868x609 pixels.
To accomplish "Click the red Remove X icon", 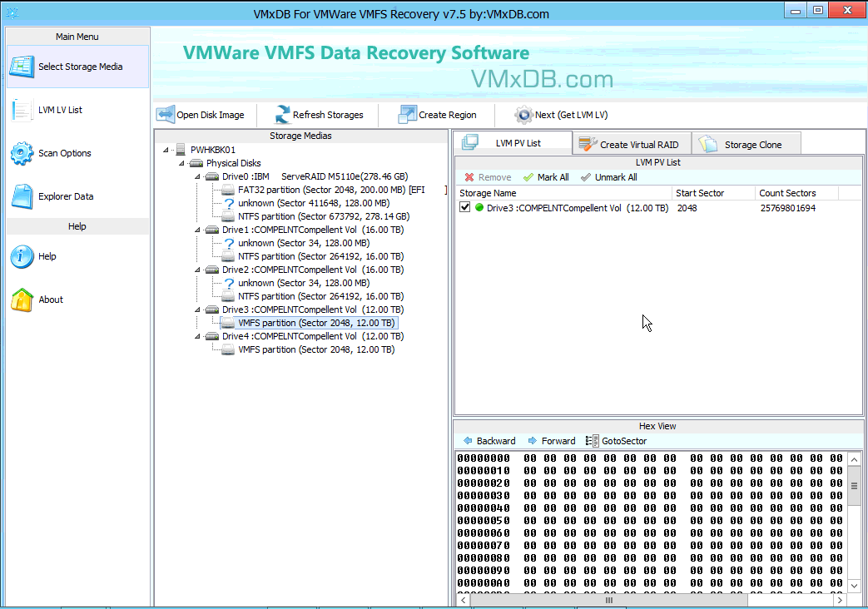I will [x=469, y=177].
